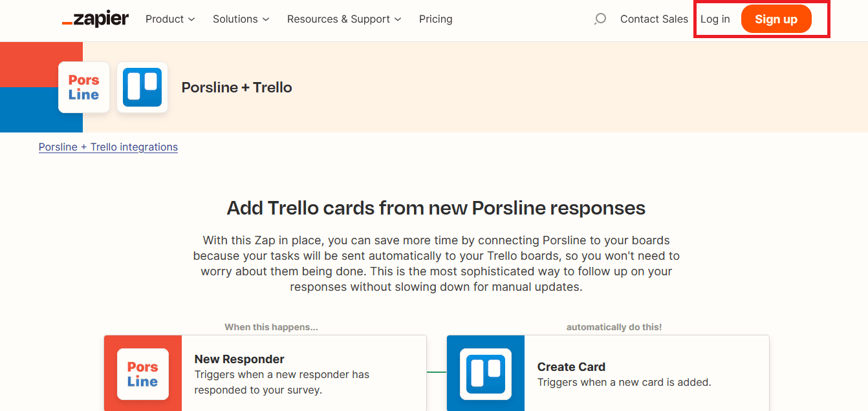Click the Trello icon on Create Card
This screenshot has height=411, width=868.
486,374
